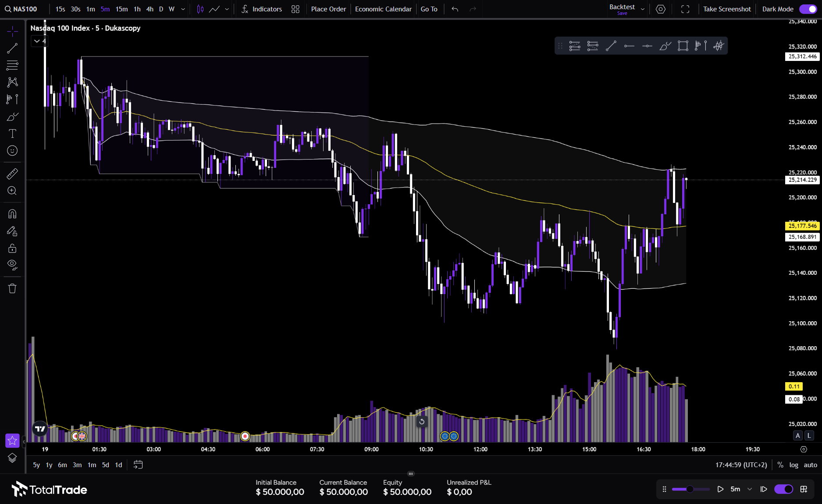Open chart settings hexagon icon
This screenshot has height=504, width=822.
pos(661,9)
